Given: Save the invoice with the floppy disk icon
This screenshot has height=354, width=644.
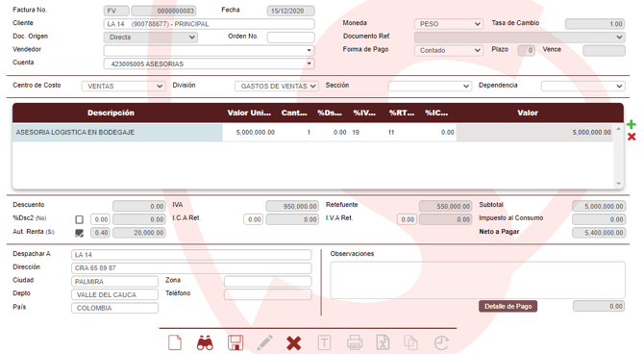Looking at the screenshot, I should click(235, 342).
